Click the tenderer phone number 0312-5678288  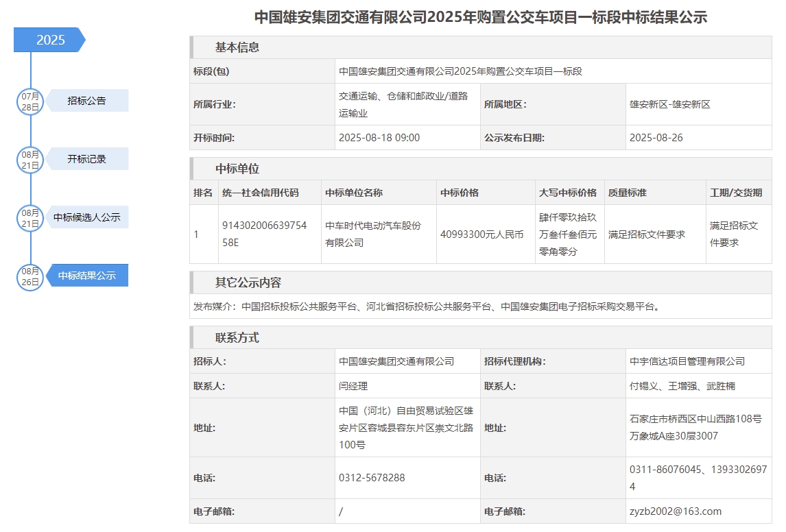point(372,478)
